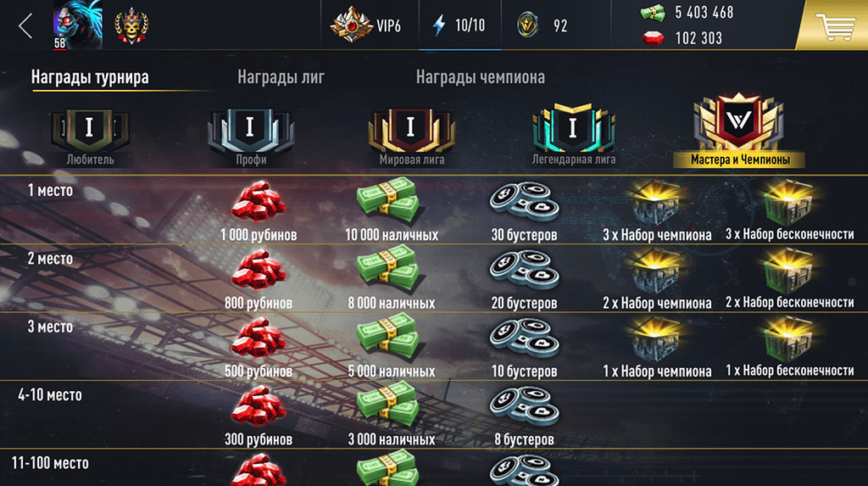The image size is (868, 486).
Task: Switch to Награды чемпиона tab
Action: point(480,77)
